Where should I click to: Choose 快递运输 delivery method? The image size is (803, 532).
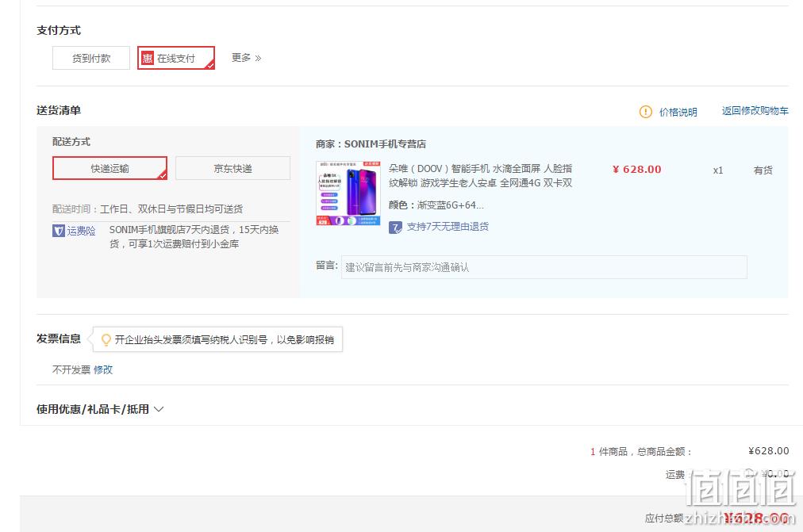(109, 168)
